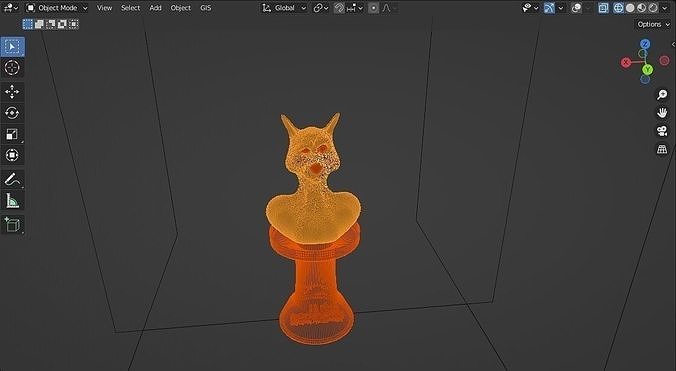Open the proportional falloff curve dropdown
The image size is (676, 371).
389,8
